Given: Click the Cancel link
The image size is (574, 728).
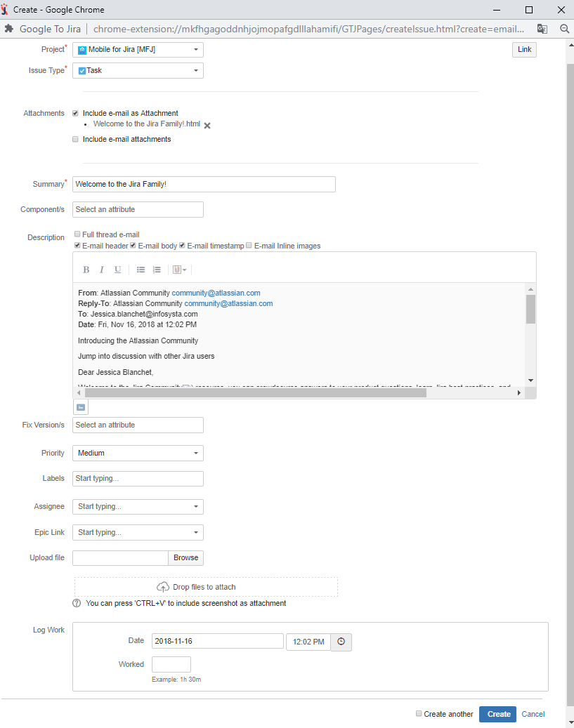Looking at the screenshot, I should [533, 714].
